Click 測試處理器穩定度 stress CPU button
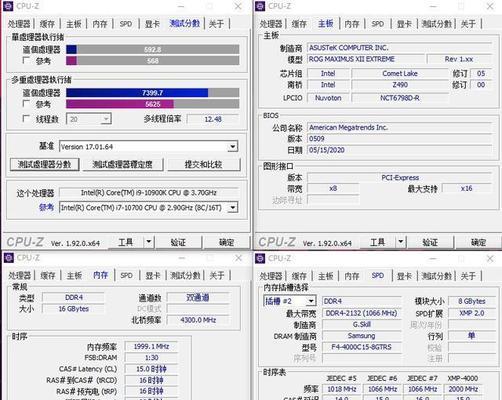This screenshot has height=400, width=502. click(x=122, y=164)
